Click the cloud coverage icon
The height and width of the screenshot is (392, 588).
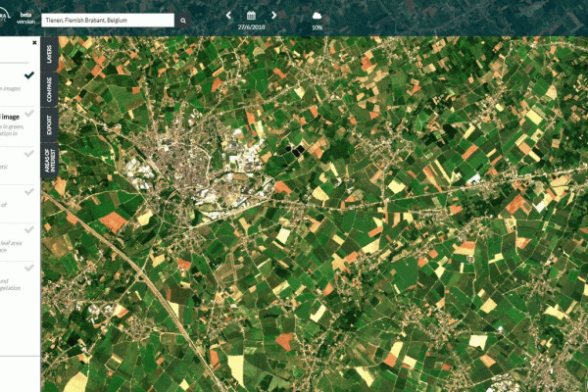[317, 16]
